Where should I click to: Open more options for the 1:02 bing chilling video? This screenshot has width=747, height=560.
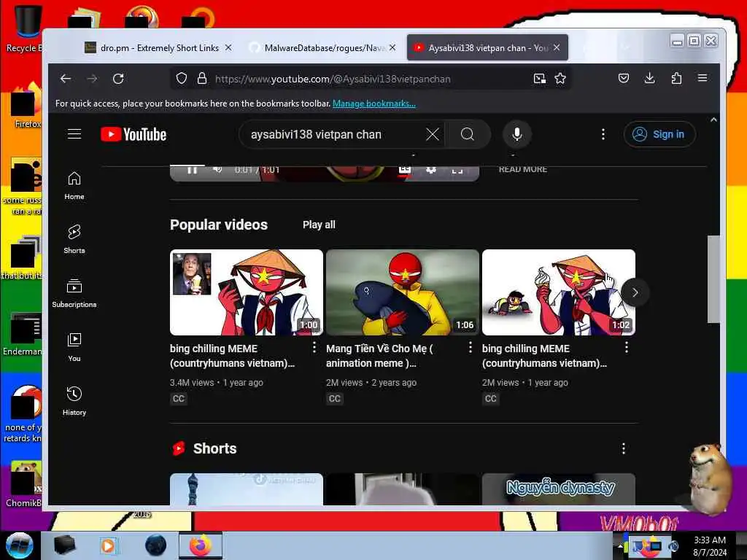pos(627,348)
